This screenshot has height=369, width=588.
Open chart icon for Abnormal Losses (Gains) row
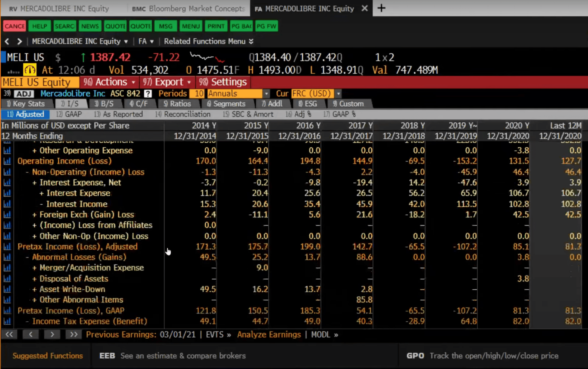pyautogui.click(x=7, y=257)
